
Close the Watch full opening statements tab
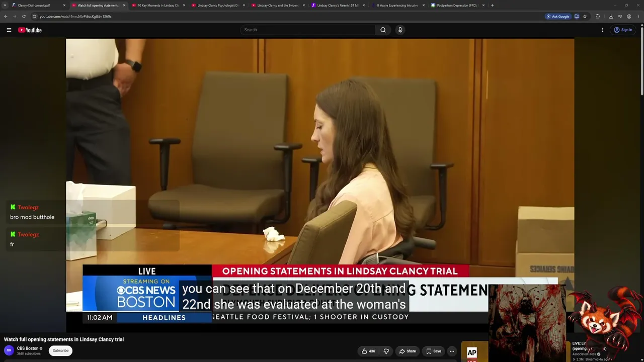click(x=124, y=6)
